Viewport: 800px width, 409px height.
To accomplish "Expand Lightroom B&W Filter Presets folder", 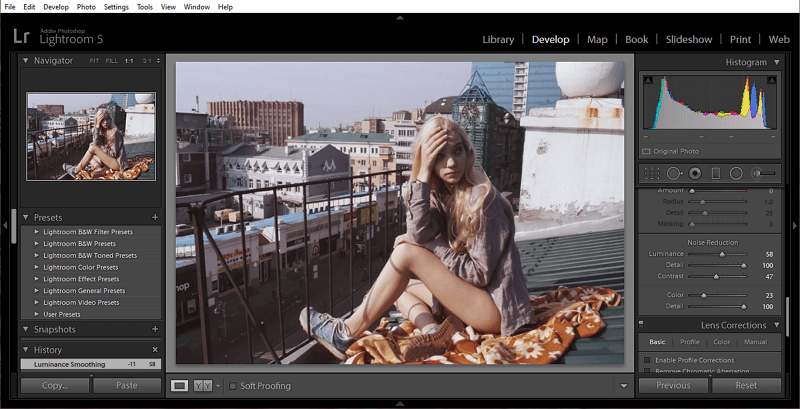I will [x=37, y=232].
